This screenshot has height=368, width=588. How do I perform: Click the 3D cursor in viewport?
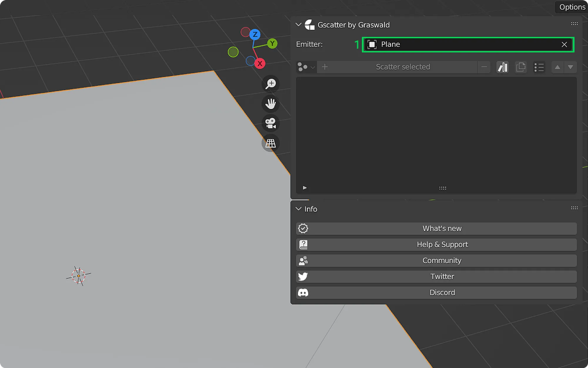[78, 276]
